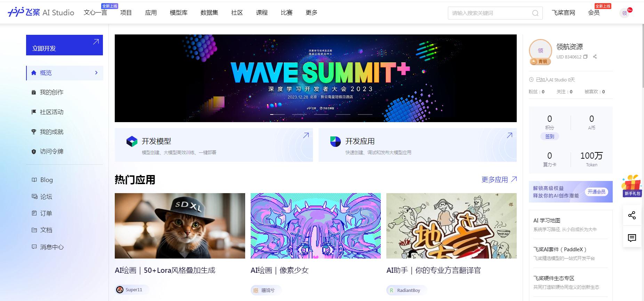Image resolution: width=644 pixels, height=301 pixels.
Task: Open the SDXL cat app thumbnail
Action: 180,226
